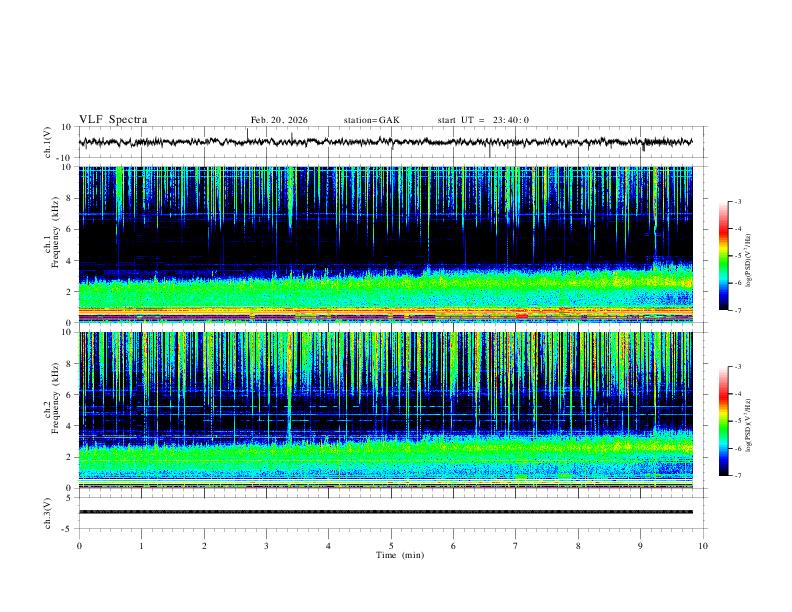Click the time axis tick label "6"

coord(453,546)
